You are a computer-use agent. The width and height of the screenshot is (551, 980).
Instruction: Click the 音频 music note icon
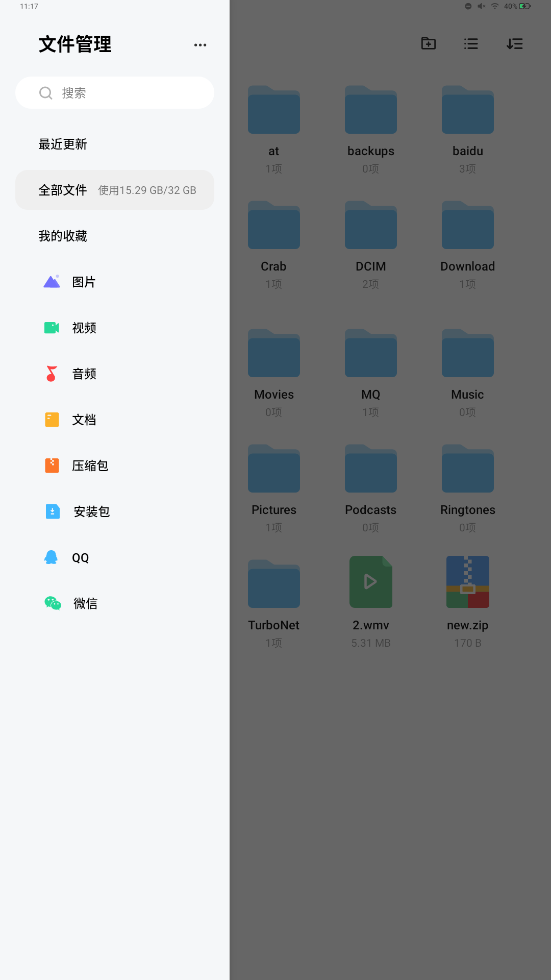tap(51, 374)
